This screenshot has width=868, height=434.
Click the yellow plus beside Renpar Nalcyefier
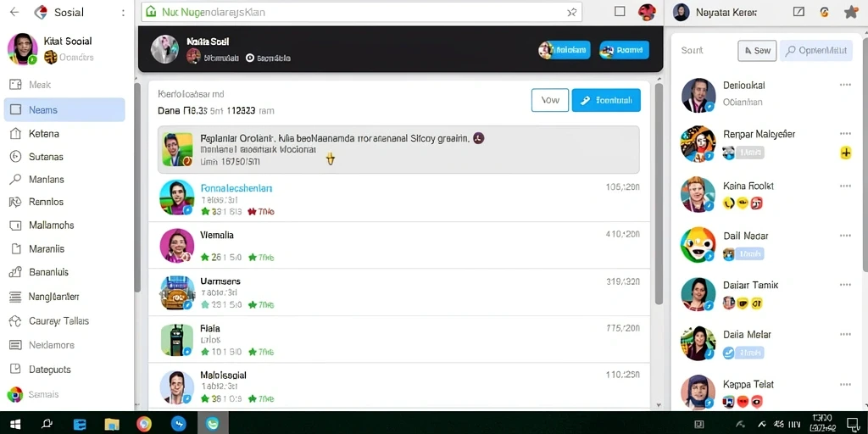(x=845, y=153)
